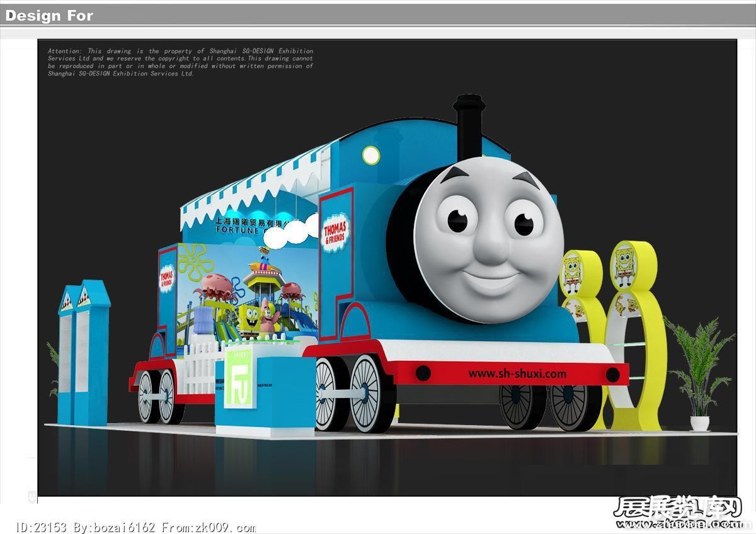Click the Chinese company name above FORTUNE
Image resolution: width=756 pixels, height=534 pixels.
[252, 222]
